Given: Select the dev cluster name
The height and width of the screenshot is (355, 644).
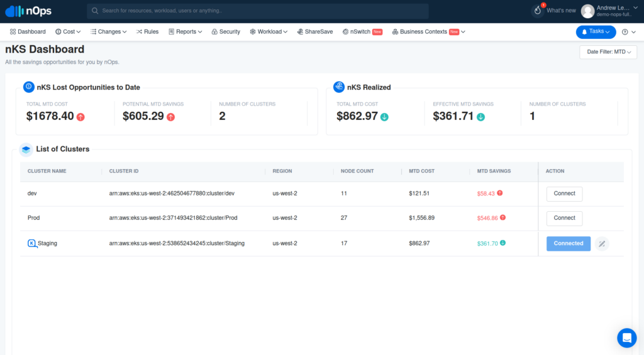Looking at the screenshot, I should pyautogui.click(x=32, y=194).
